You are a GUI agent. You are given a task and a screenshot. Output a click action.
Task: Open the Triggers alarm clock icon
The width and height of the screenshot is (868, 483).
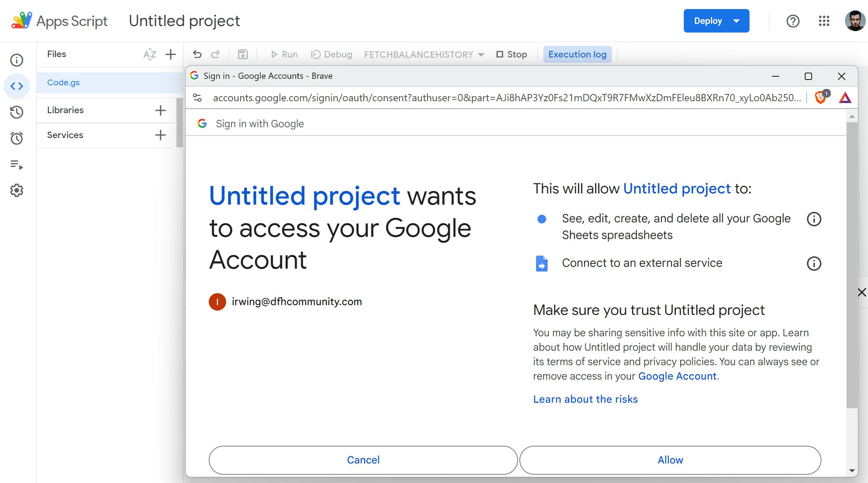click(17, 138)
